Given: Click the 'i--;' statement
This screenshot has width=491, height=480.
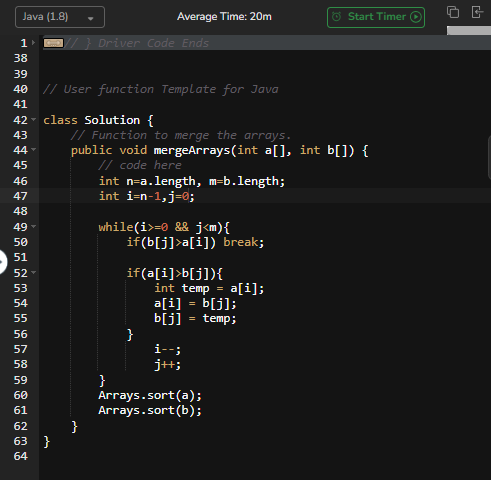Looking at the screenshot, I should coord(168,349).
